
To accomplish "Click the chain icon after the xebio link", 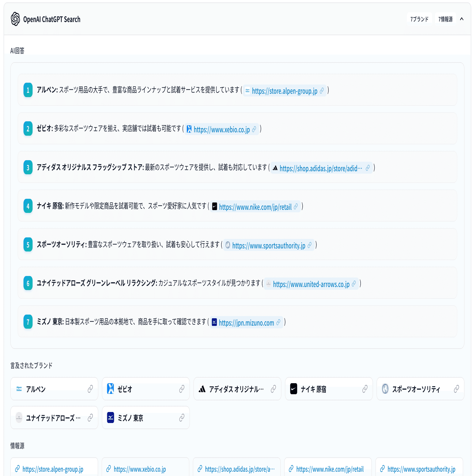I will (254, 130).
